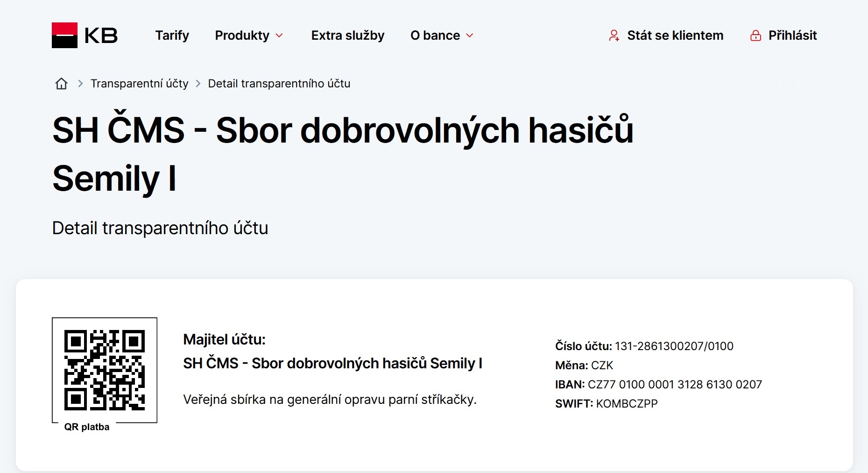868x473 pixels.
Task: Expand the O bance dropdown chevron
Action: coord(470,36)
